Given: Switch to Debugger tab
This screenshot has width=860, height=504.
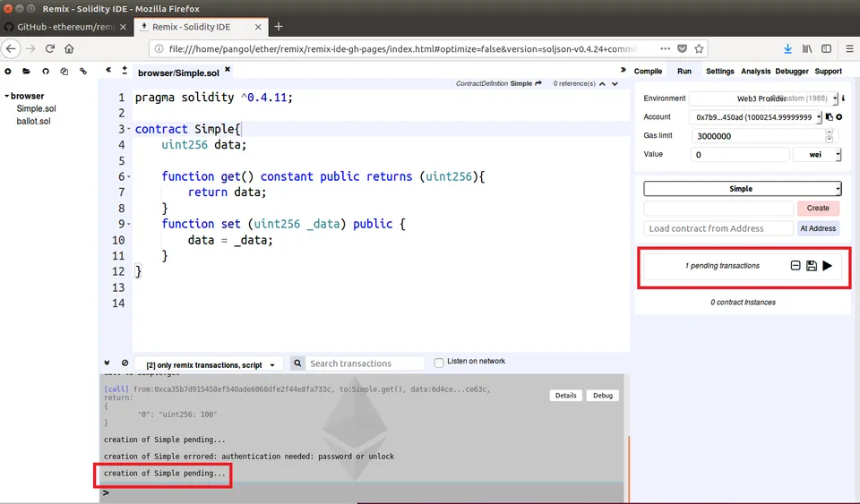Looking at the screenshot, I should coord(791,72).
